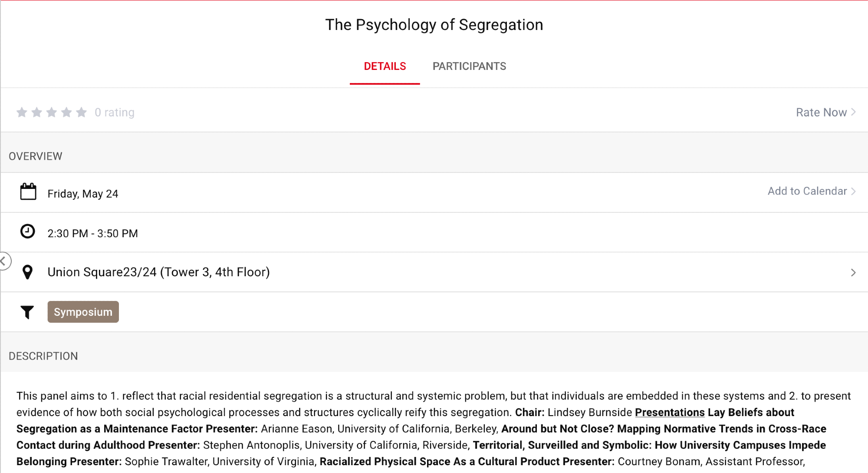This screenshot has width=868, height=473.
Task: Click Rate Now link
Action: 821,112
